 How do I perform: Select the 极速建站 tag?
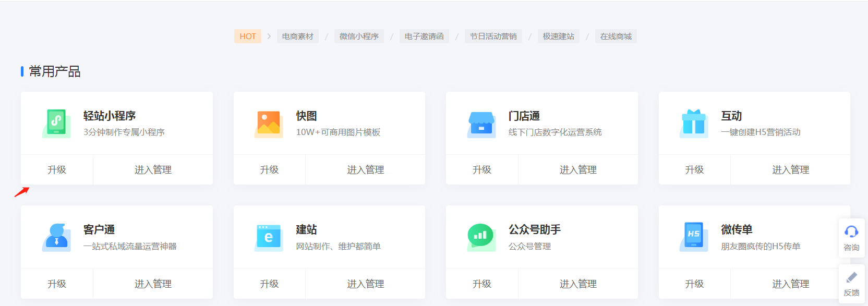(x=559, y=36)
